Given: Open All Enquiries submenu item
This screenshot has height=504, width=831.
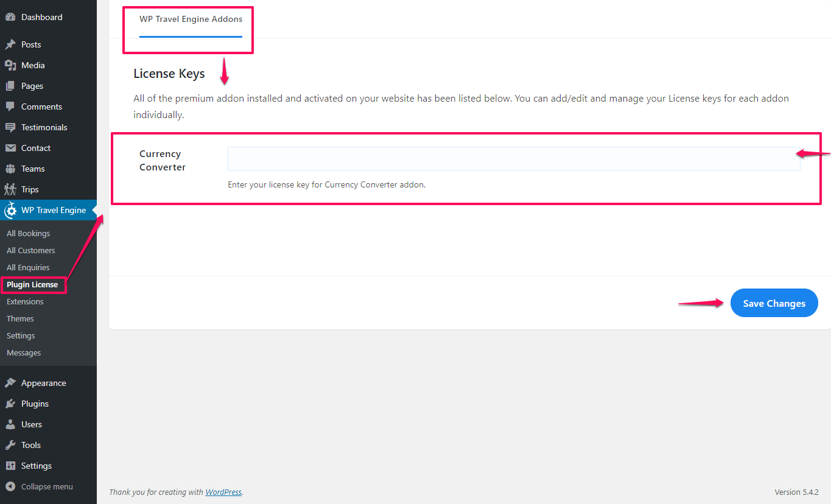Looking at the screenshot, I should [x=28, y=267].
